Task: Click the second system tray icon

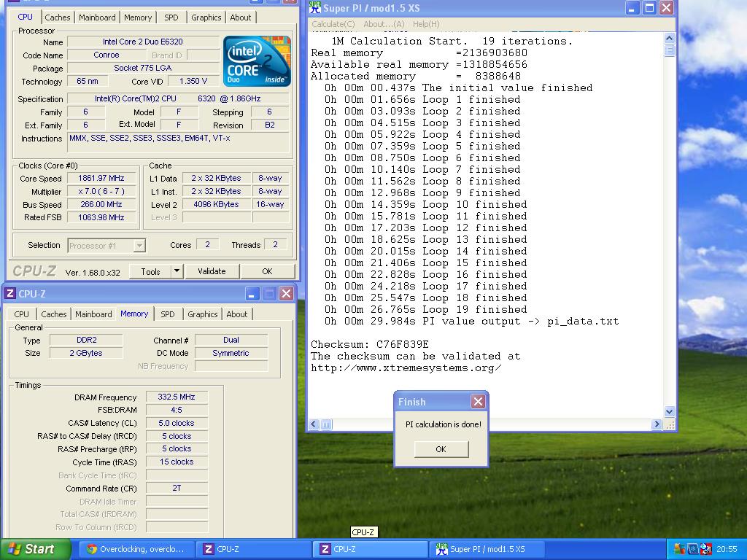Action: pos(693,549)
